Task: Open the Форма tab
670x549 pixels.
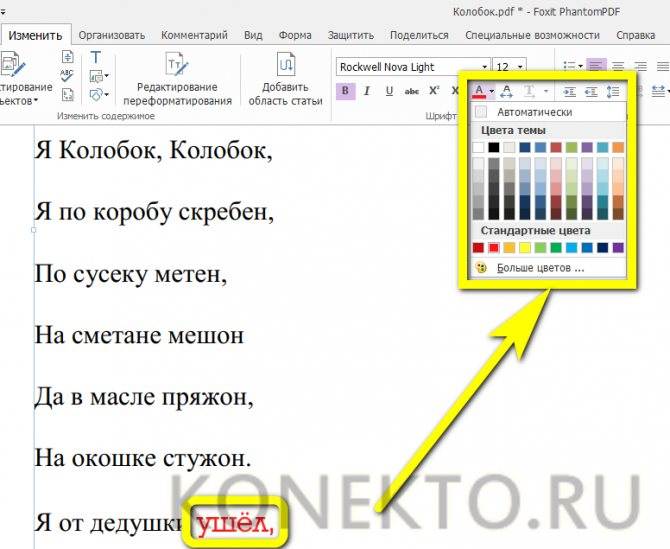Action: [295, 35]
